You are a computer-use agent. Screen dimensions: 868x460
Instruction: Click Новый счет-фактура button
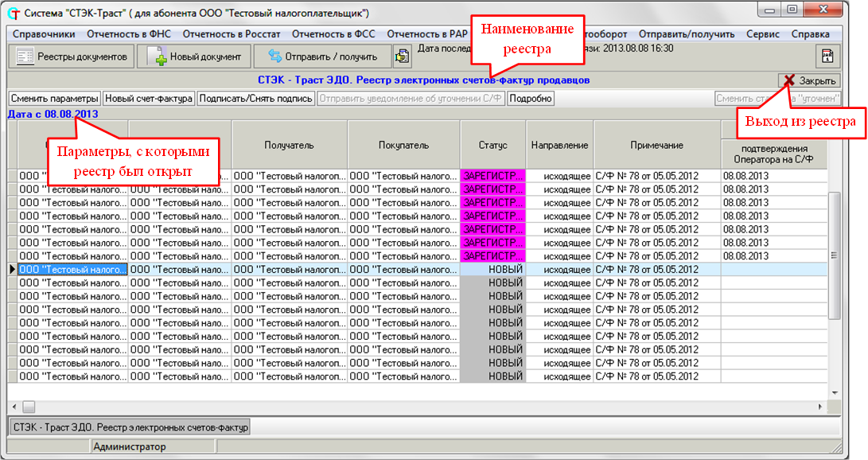pos(149,99)
